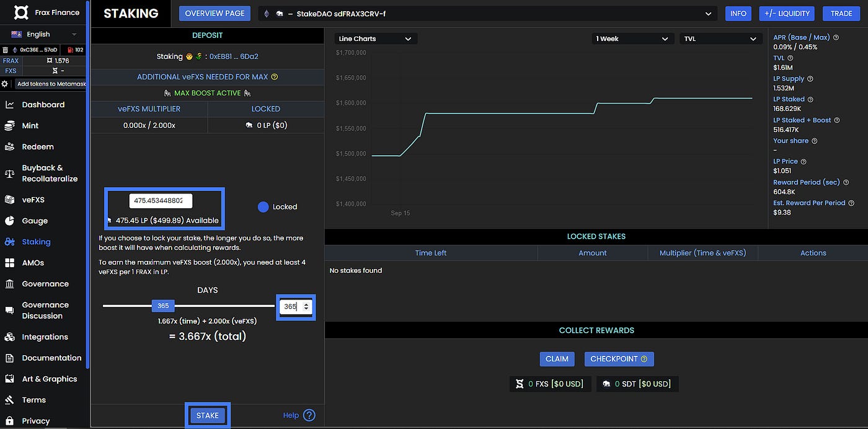This screenshot has width=868, height=429.
Task: Open the Privacy page from sidebar
Action: [x=35, y=421]
